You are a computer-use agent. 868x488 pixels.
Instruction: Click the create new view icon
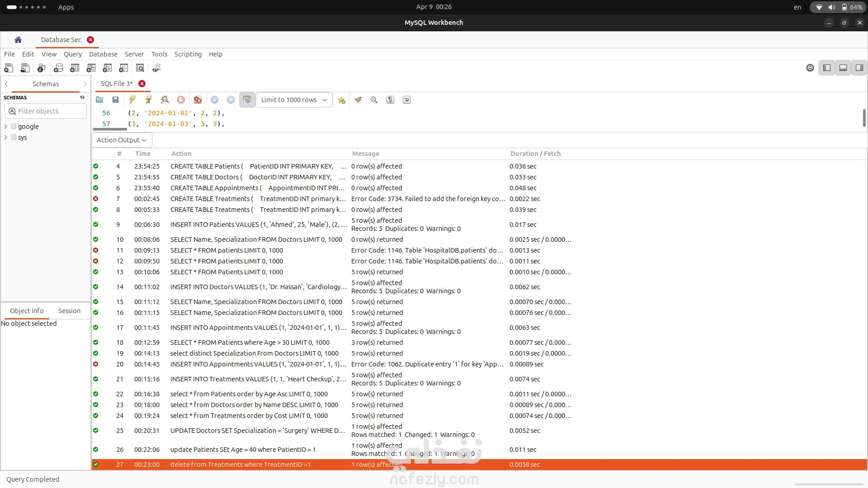point(91,68)
